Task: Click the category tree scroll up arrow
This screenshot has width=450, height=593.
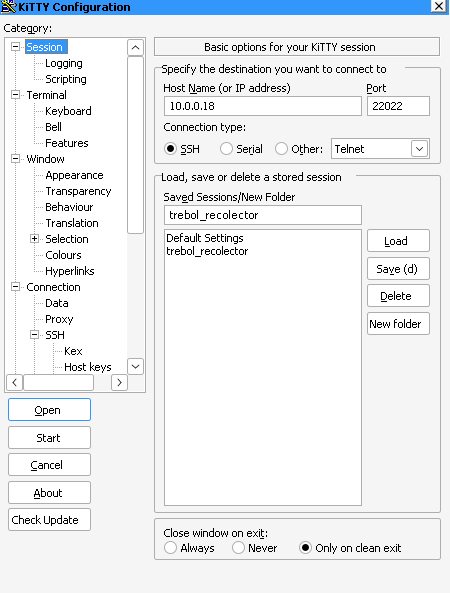Action: coord(135,47)
